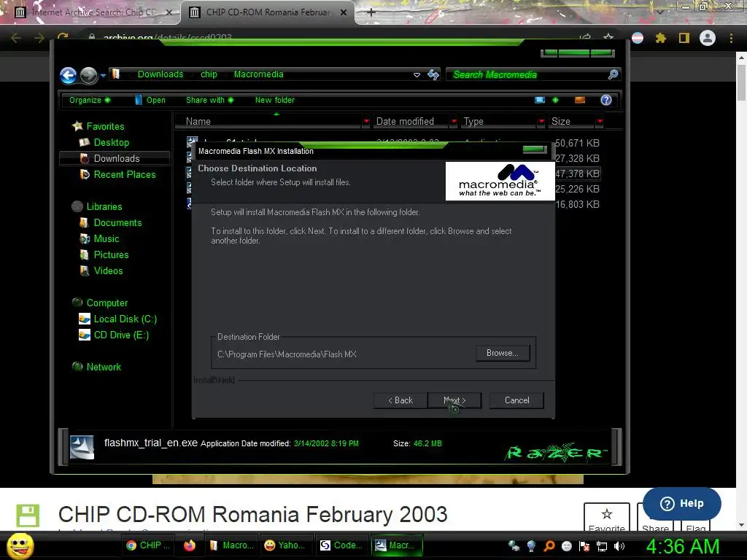Change the Explorer view icon
Screen dimensions: 747x560
[540, 100]
